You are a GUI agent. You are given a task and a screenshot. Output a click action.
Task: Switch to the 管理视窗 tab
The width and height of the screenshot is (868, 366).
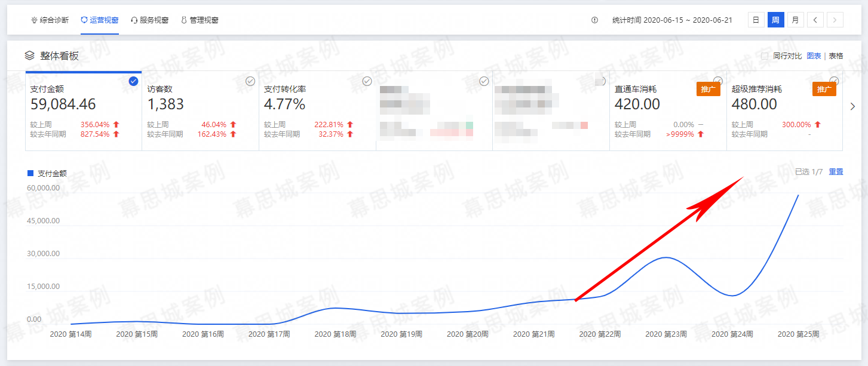[x=200, y=20]
